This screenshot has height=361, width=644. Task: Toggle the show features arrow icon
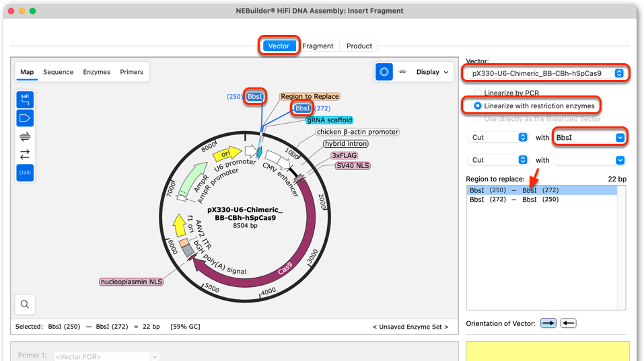tap(25, 118)
